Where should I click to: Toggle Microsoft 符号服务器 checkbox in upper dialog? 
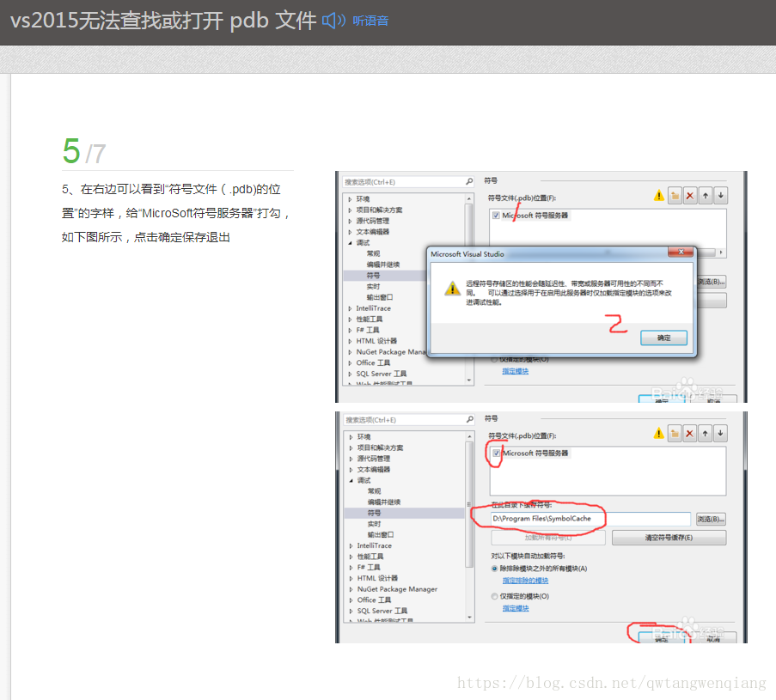(x=496, y=216)
